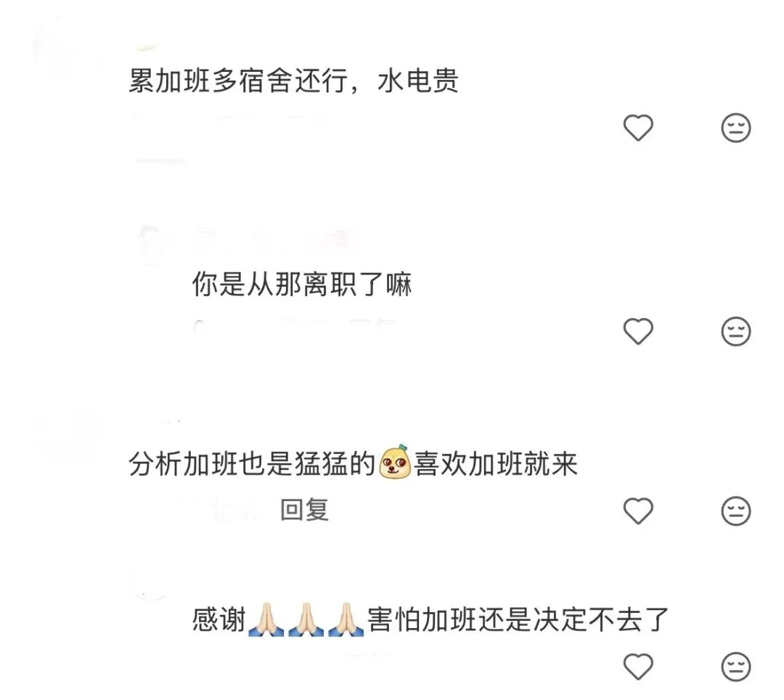784x700 pixels.
Task: Like the reply 害怕加班还是决定不去了
Action: [x=638, y=667]
